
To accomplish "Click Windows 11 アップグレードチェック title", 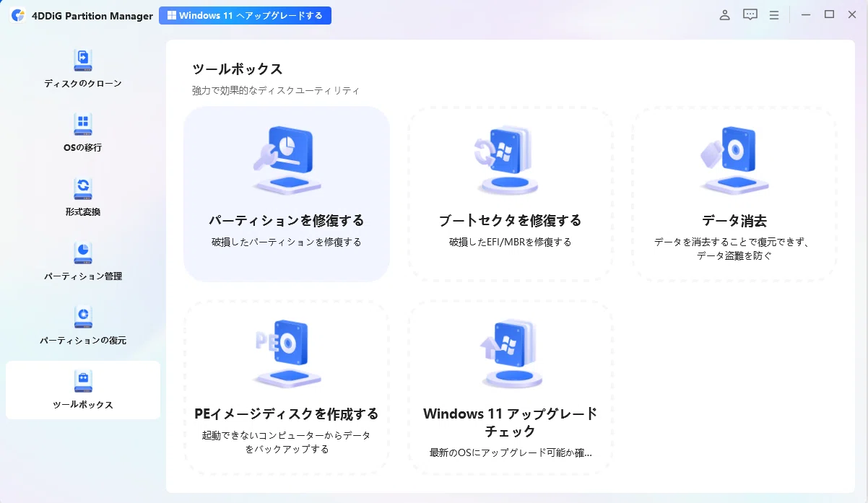I will coord(510,423).
